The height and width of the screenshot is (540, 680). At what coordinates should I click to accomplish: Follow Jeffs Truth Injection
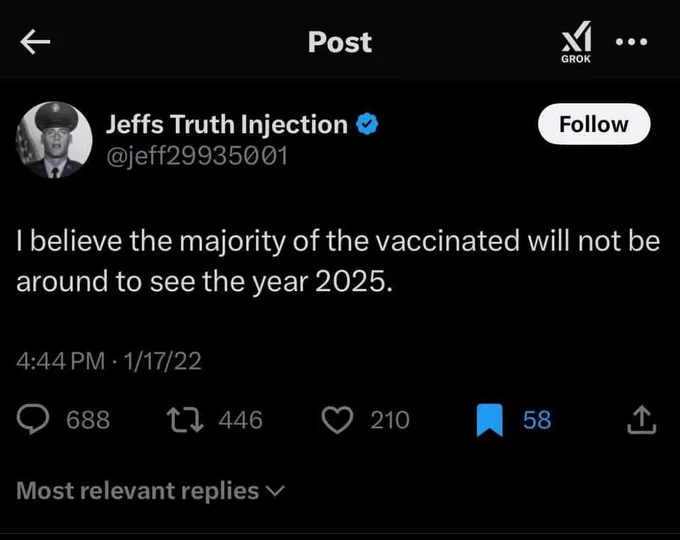[594, 124]
